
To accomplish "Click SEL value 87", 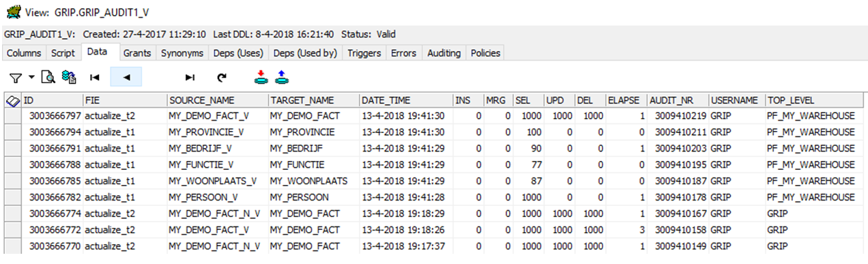I will click(x=529, y=181).
